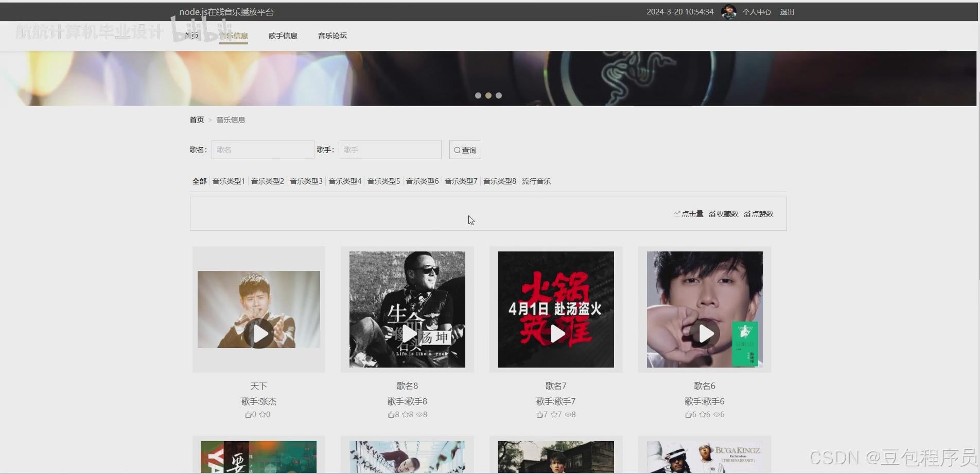Click the 查询 search button
980x474 pixels.
465,150
